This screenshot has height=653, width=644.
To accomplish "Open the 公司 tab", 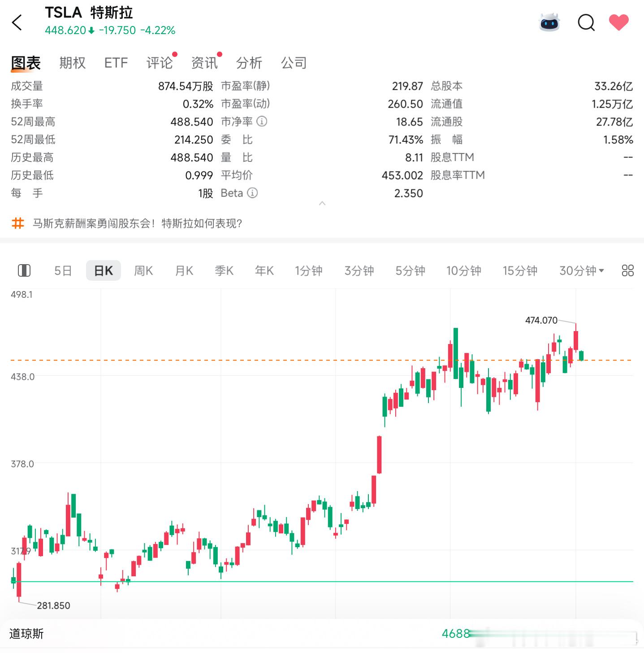I will (294, 63).
